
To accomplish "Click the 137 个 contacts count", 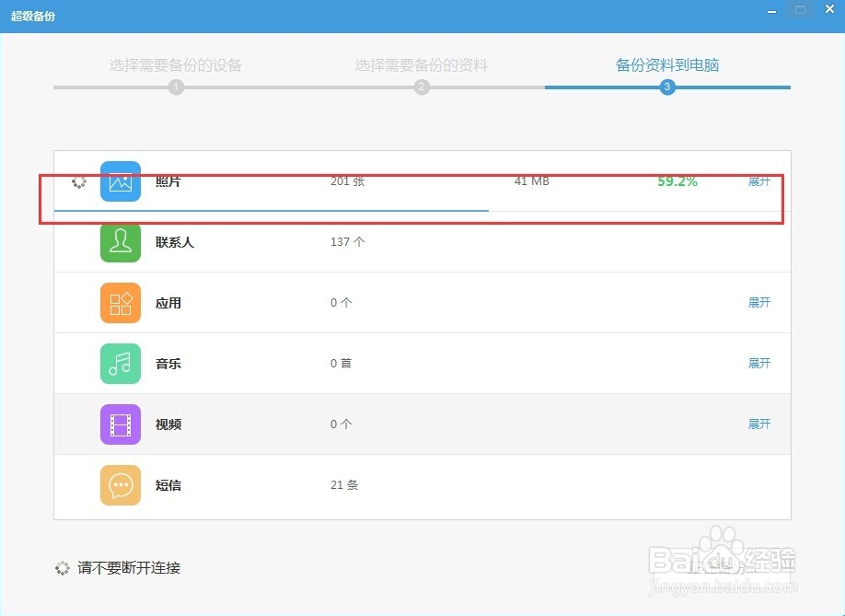I will pos(348,242).
